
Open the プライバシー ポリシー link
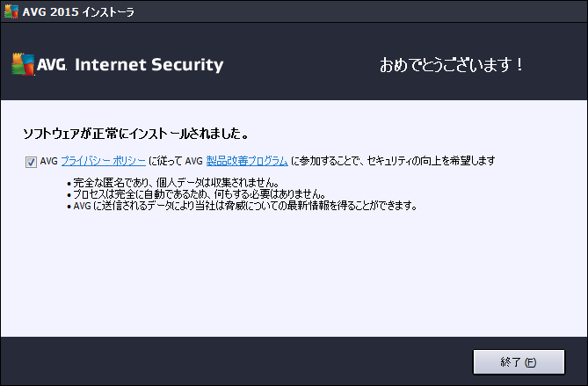pyautogui.click(x=103, y=161)
